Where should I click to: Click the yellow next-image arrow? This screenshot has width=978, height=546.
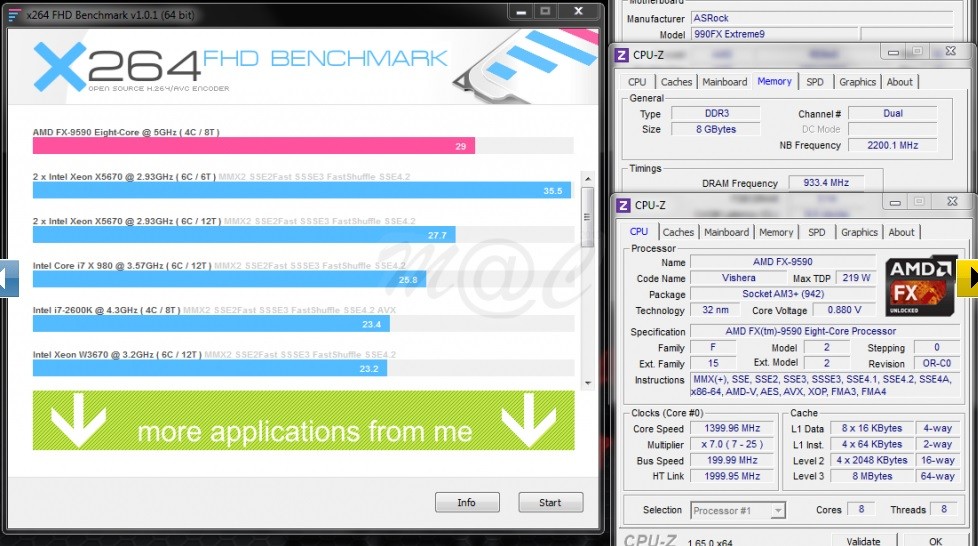pyautogui.click(x=968, y=279)
